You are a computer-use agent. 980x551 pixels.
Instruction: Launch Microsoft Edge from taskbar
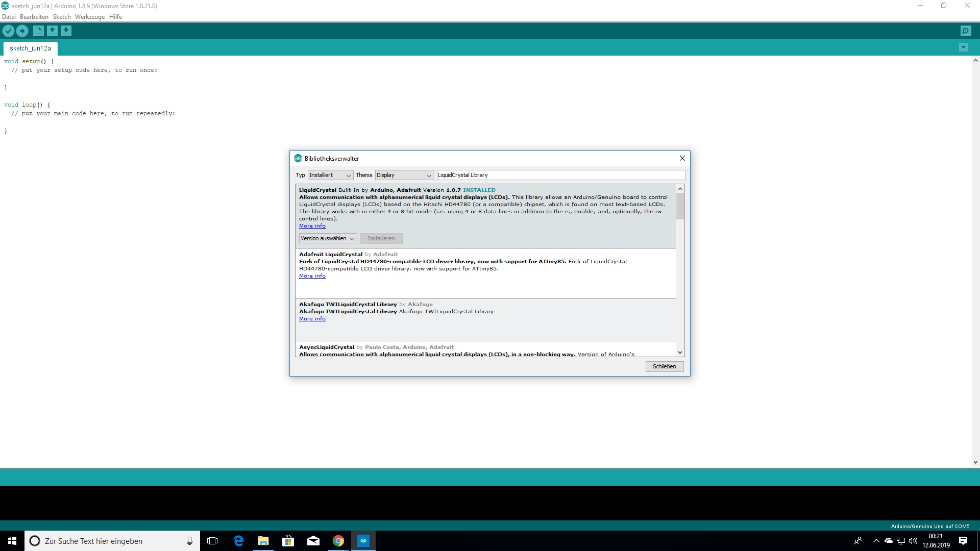pos(238,541)
